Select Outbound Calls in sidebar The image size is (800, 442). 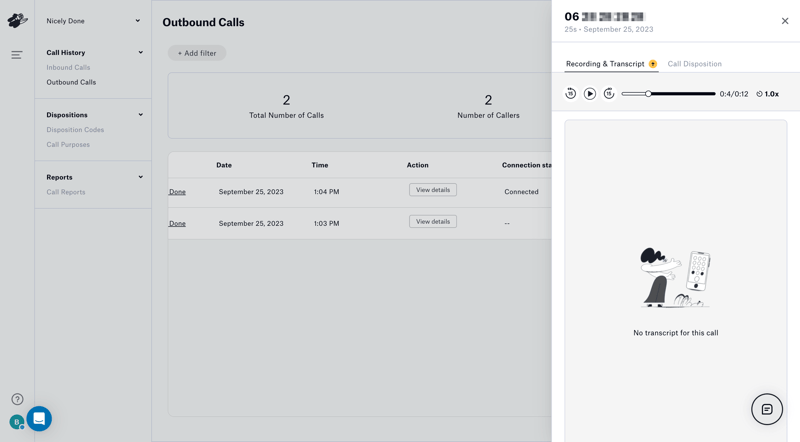click(x=71, y=82)
